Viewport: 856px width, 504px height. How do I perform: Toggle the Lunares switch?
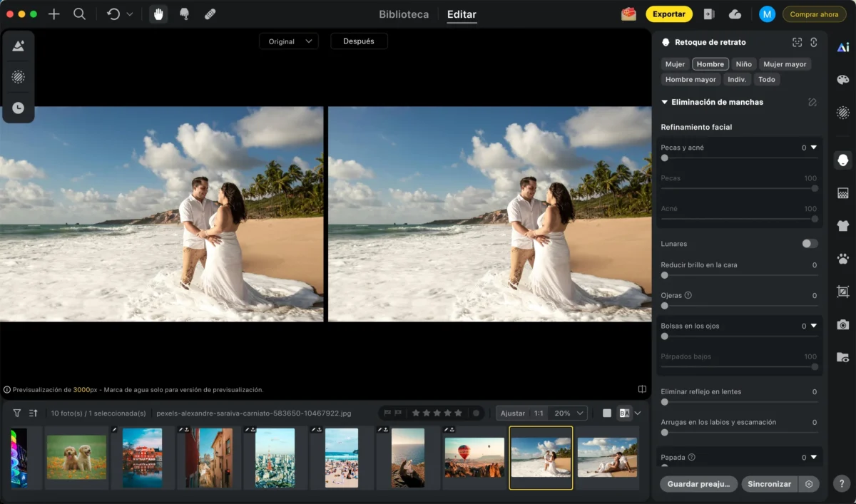point(810,244)
